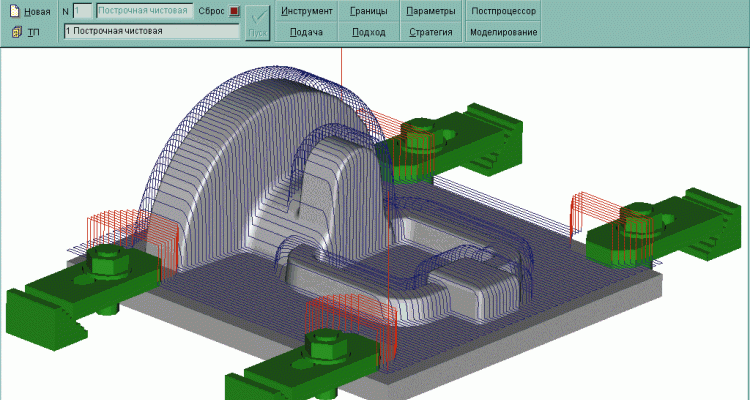Start Моделирование simulation
The width and height of the screenshot is (750, 400).
pyautogui.click(x=504, y=32)
